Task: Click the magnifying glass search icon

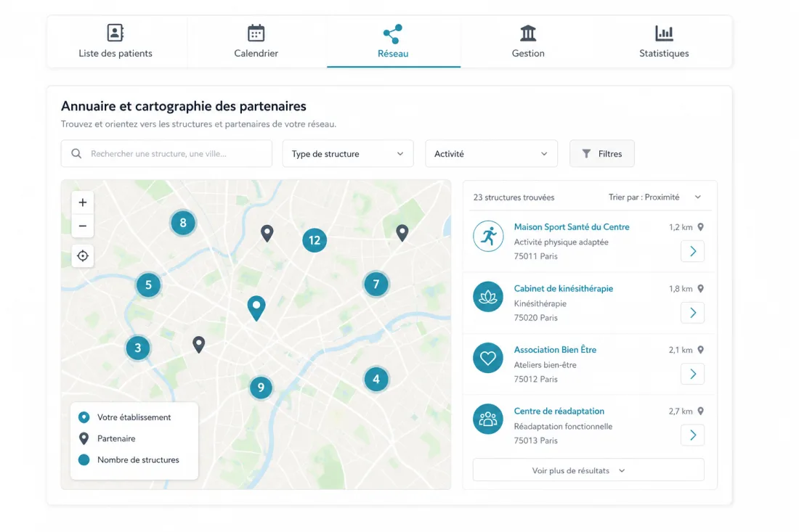Action: click(x=76, y=154)
